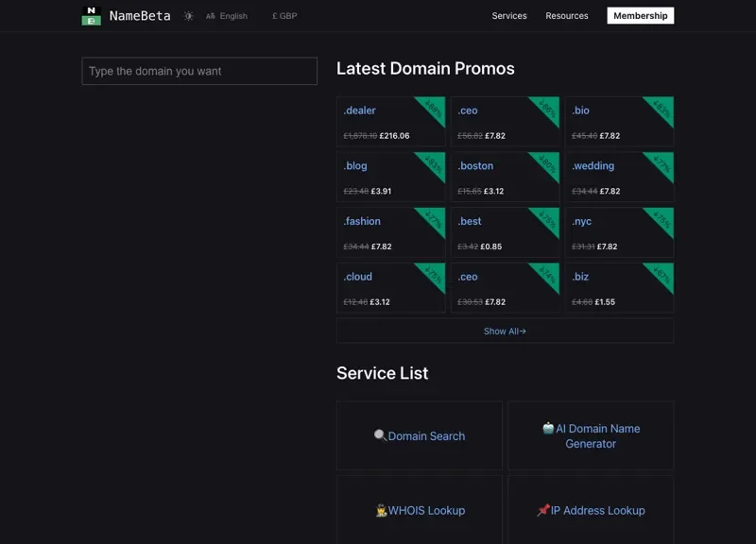Screen dimensions: 756x544
Task: Click the language translation icon in header
Action: click(210, 15)
